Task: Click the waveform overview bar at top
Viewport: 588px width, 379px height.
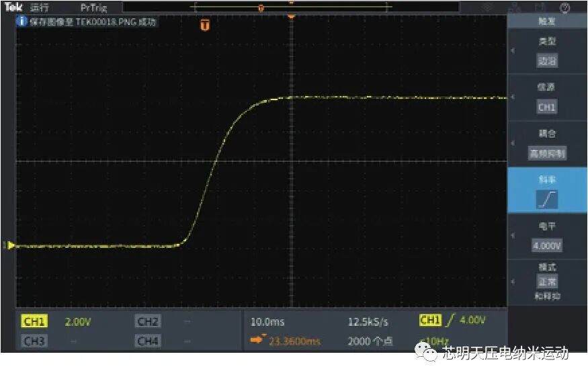Action: [x=290, y=7]
